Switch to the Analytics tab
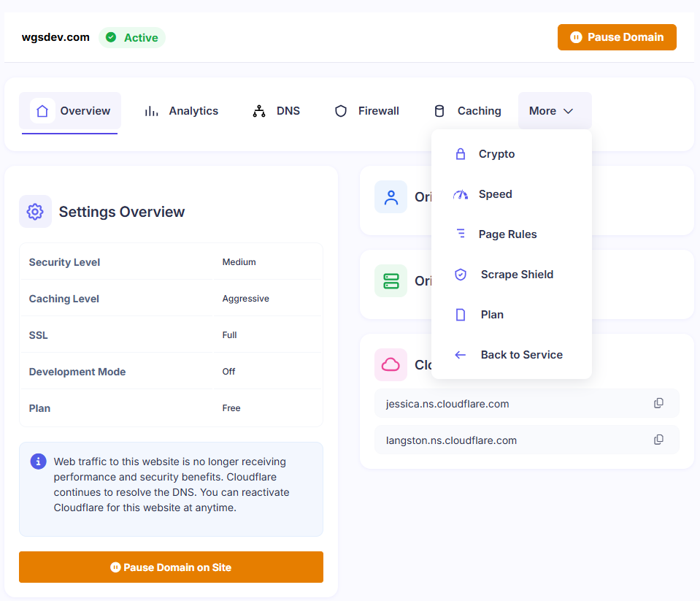The image size is (700, 601). (181, 111)
